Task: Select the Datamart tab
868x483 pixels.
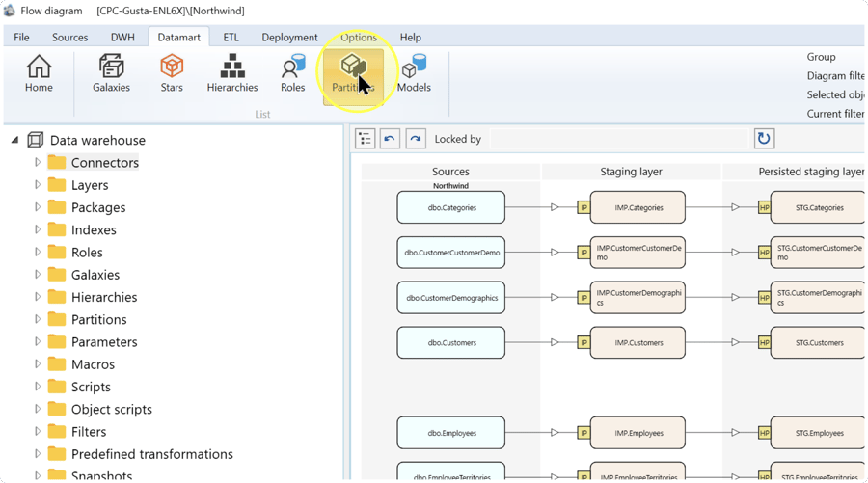Action: pyautogui.click(x=178, y=37)
